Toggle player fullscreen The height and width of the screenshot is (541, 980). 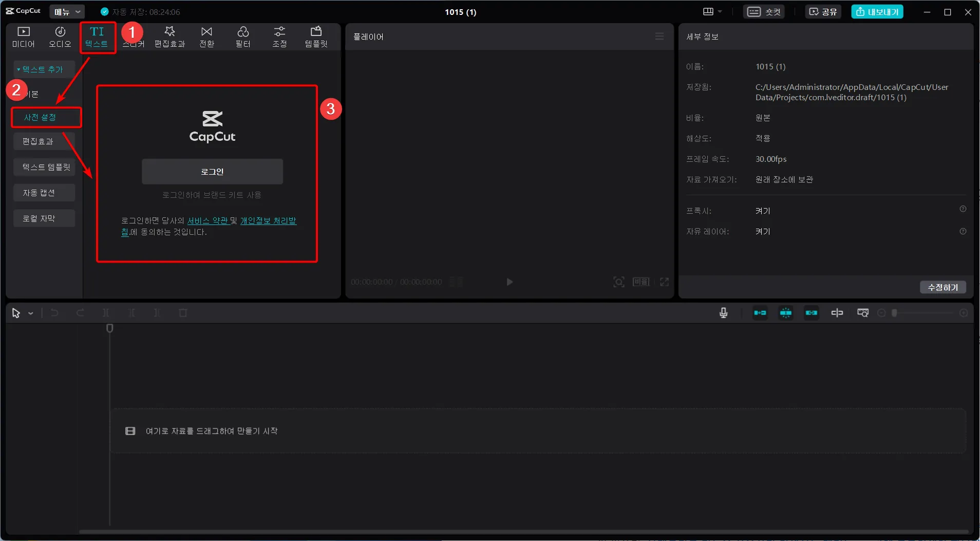(x=664, y=282)
